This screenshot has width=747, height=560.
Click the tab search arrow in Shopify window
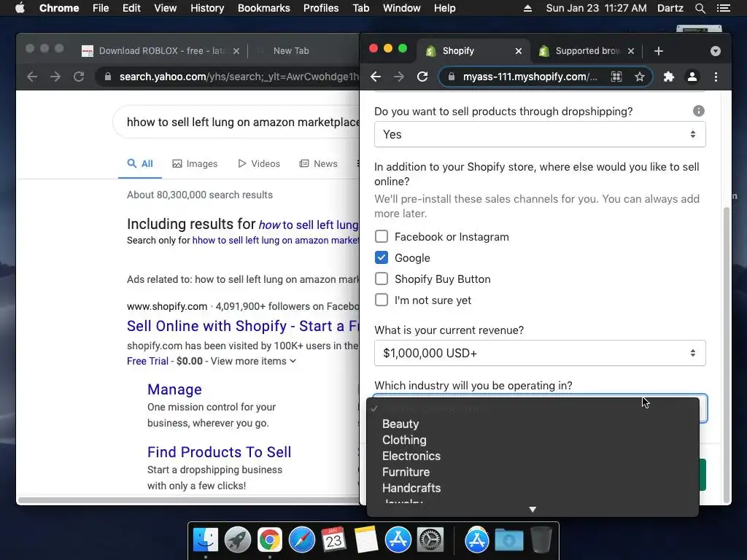716,51
